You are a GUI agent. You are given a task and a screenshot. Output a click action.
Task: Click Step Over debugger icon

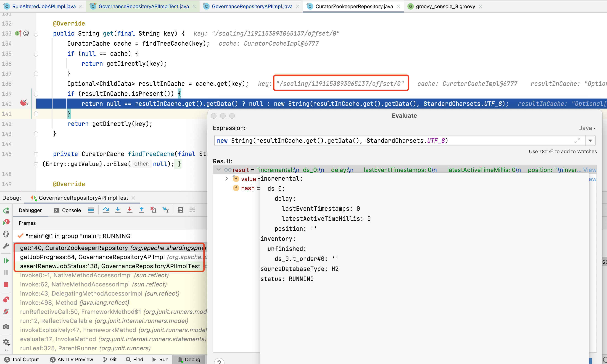point(106,210)
